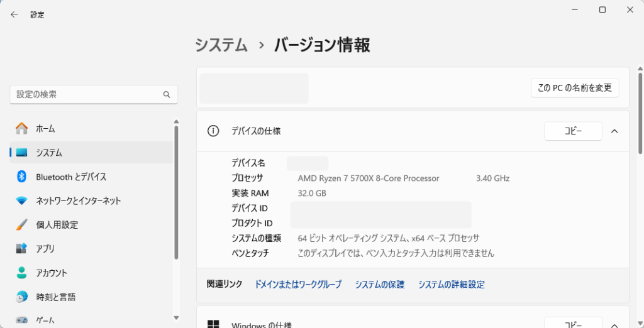The height and width of the screenshot is (328, 644).
Task: Click the Home house icon in sidebar
Action: (x=22, y=128)
